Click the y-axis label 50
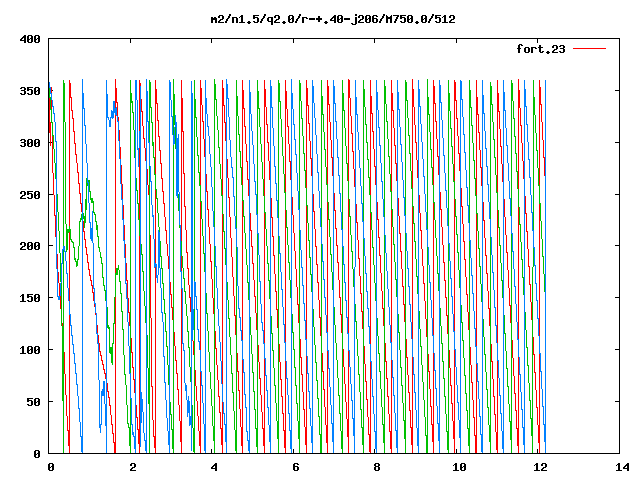Viewport: 640px width, 480px height. point(33,402)
